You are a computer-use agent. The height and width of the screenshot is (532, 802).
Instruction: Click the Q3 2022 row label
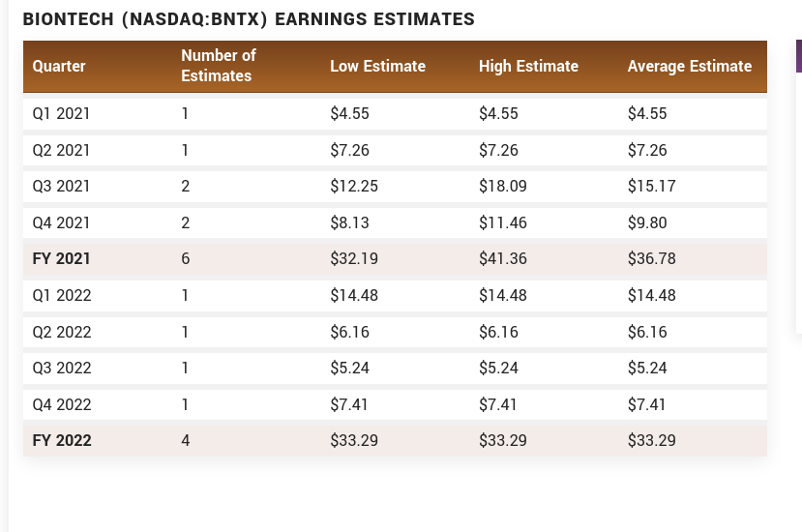click(62, 369)
